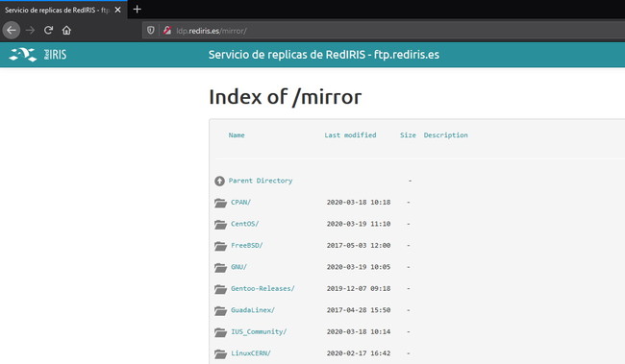The image size is (625, 364).
Task: Click the date 2017-04-28 15:50
Action: pyautogui.click(x=359, y=310)
